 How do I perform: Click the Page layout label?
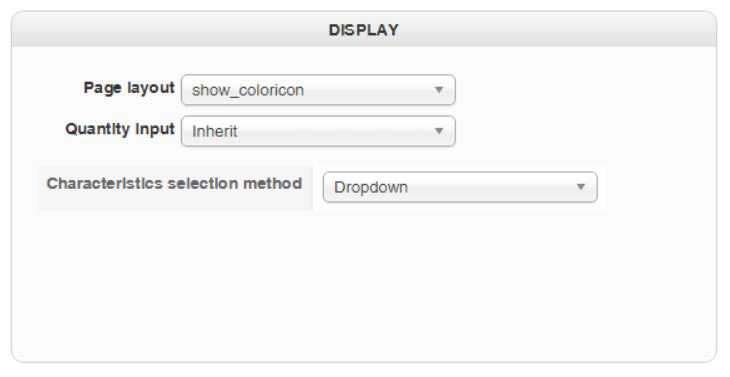[129, 88]
